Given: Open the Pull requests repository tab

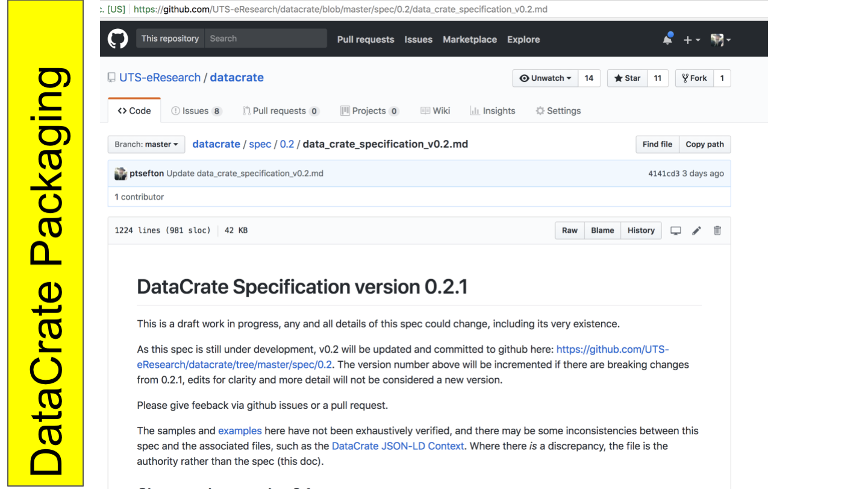Looking at the screenshot, I should [x=281, y=111].
